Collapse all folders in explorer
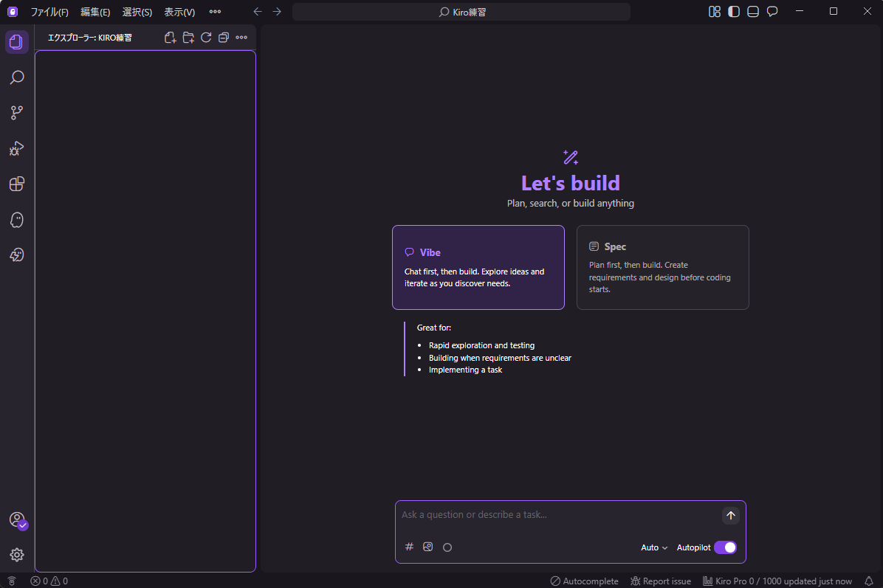This screenshot has width=883, height=588. [224, 38]
